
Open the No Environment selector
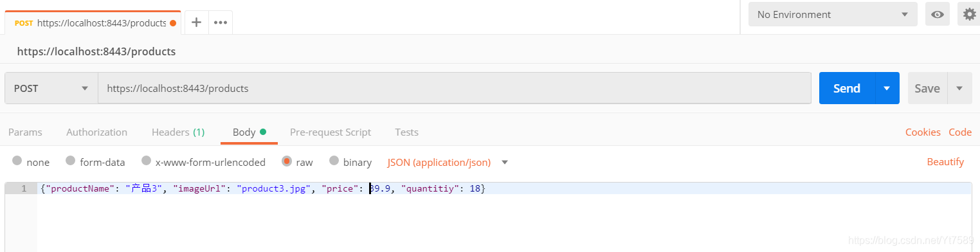point(833,14)
